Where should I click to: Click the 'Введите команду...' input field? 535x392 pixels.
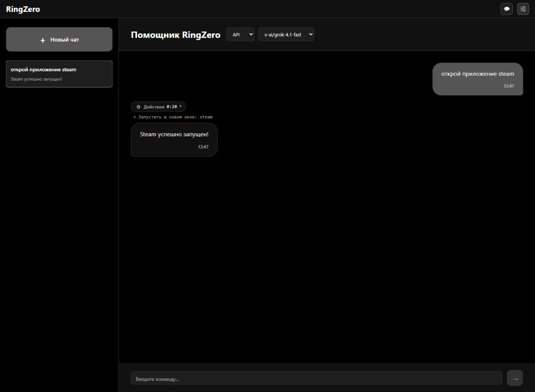[x=316, y=378]
